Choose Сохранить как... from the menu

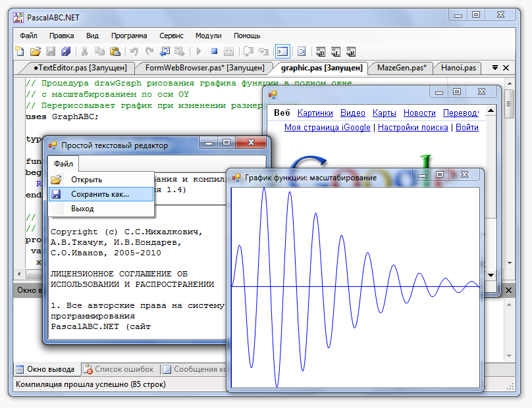pos(100,194)
